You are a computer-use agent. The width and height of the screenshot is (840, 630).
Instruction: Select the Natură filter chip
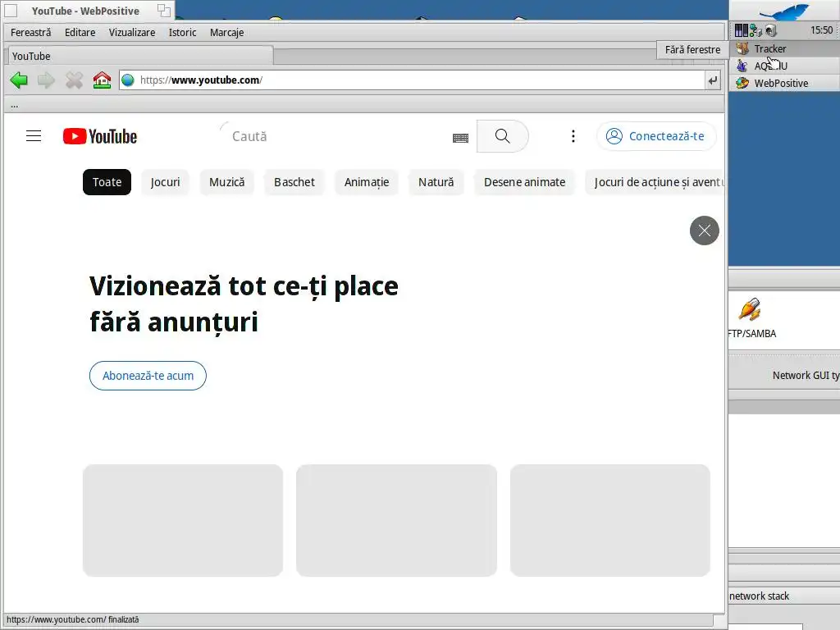click(436, 182)
